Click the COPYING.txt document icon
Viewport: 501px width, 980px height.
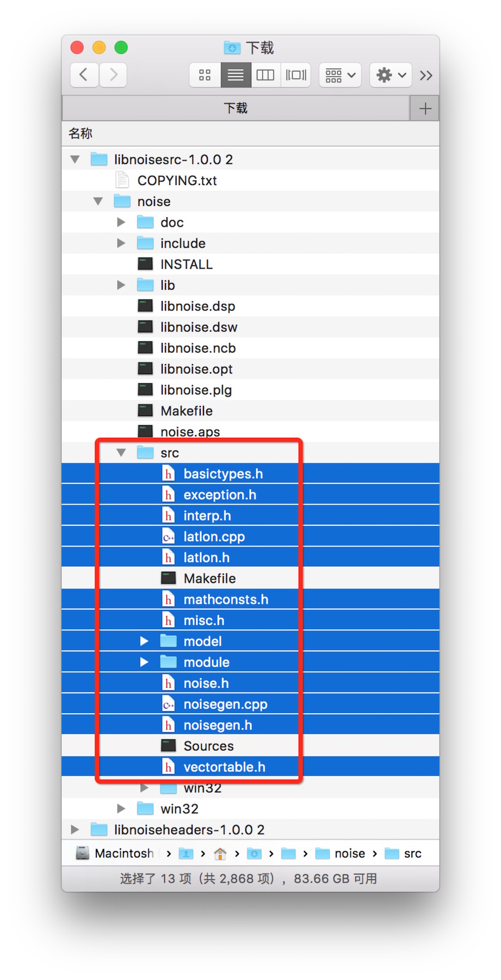point(122,180)
